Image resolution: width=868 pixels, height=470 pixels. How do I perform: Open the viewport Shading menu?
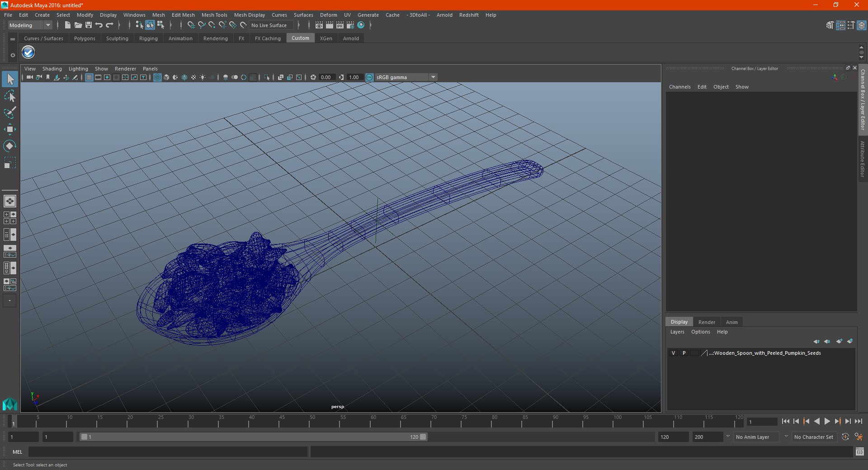[52, 69]
